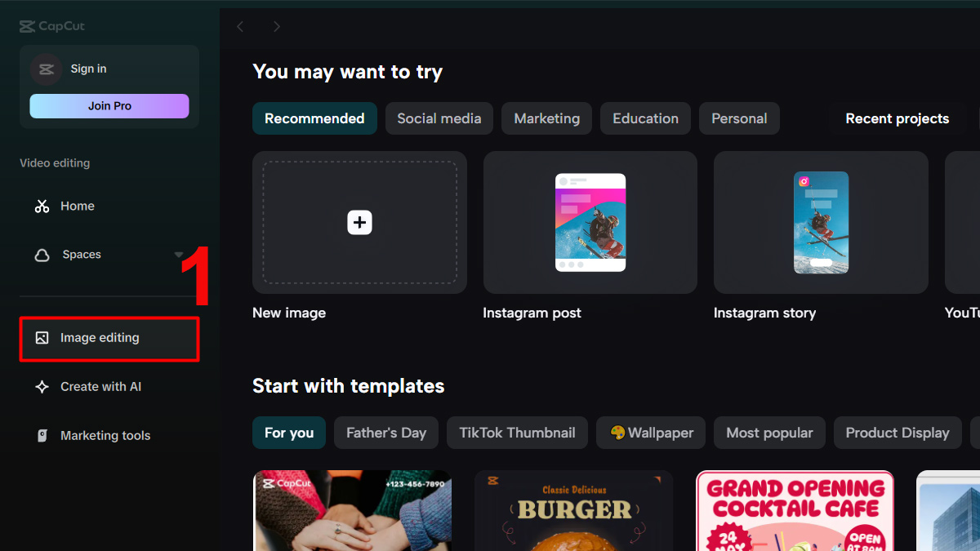The height and width of the screenshot is (551, 980).
Task: Select the Recommended tab
Action: [x=314, y=118]
